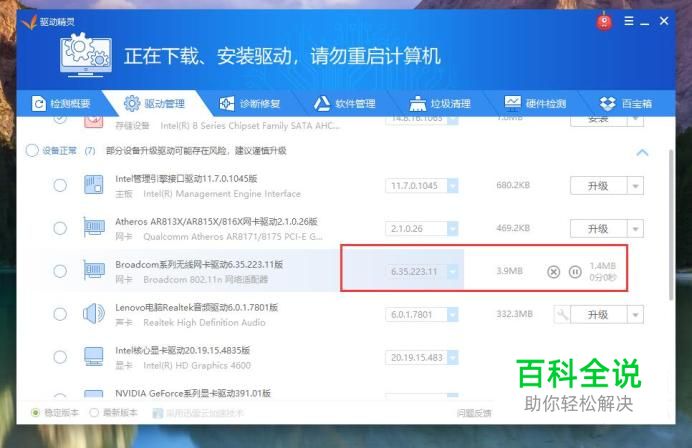This screenshot has height=448, width=692.
Task: Select the 设备正常 group radio button
Action: (32, 151)
